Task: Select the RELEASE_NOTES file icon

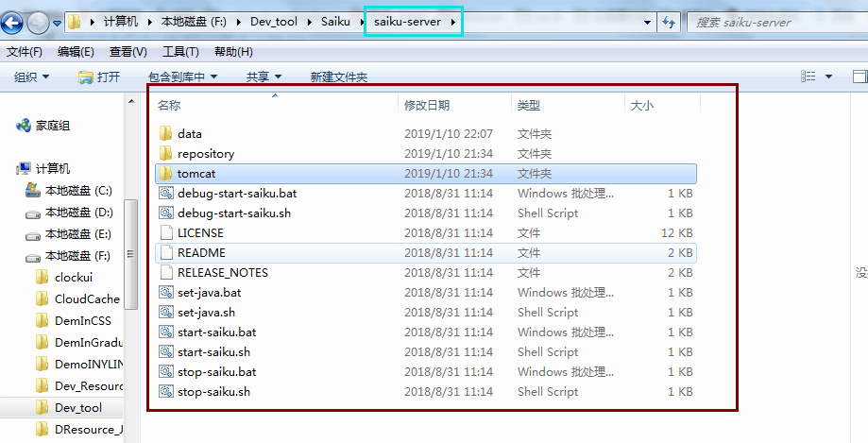Action: 166,272
